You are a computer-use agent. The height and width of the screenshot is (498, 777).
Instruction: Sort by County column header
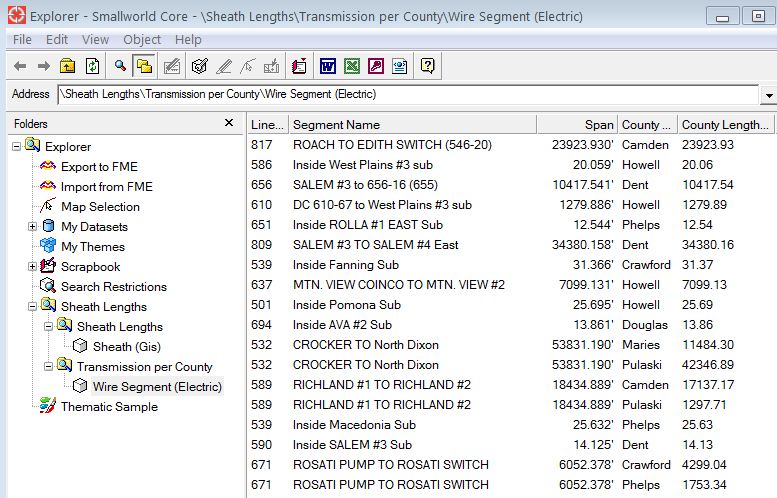coord(648,125)
